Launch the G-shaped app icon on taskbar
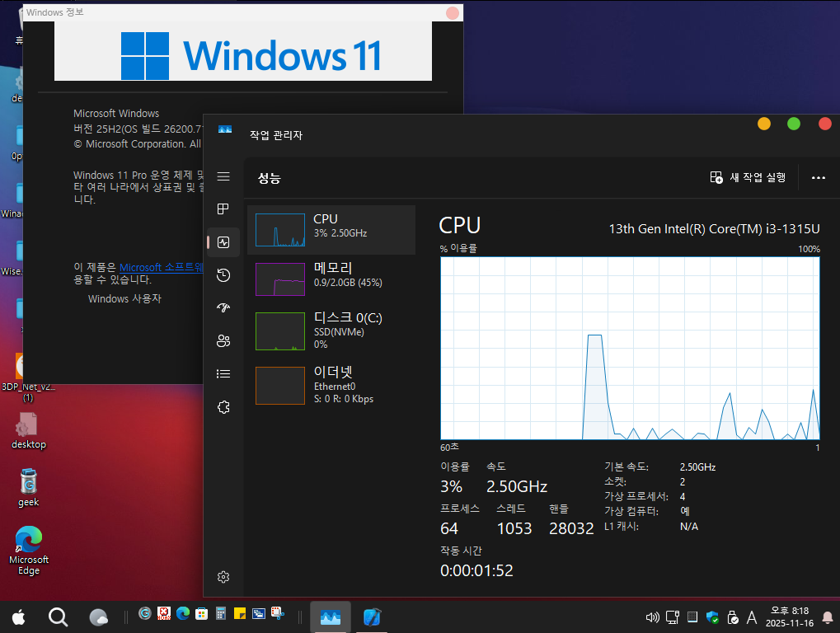The height and width of the screenshot is (633, 840). [x=144, y=613]
